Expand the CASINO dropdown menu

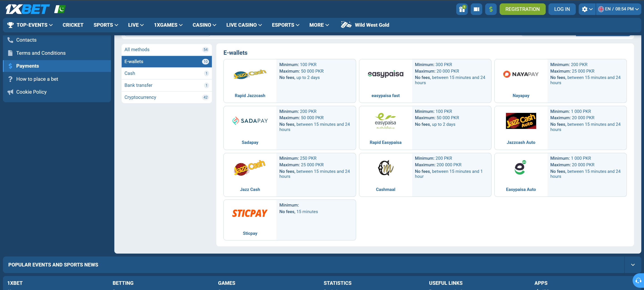click(204, 25)
